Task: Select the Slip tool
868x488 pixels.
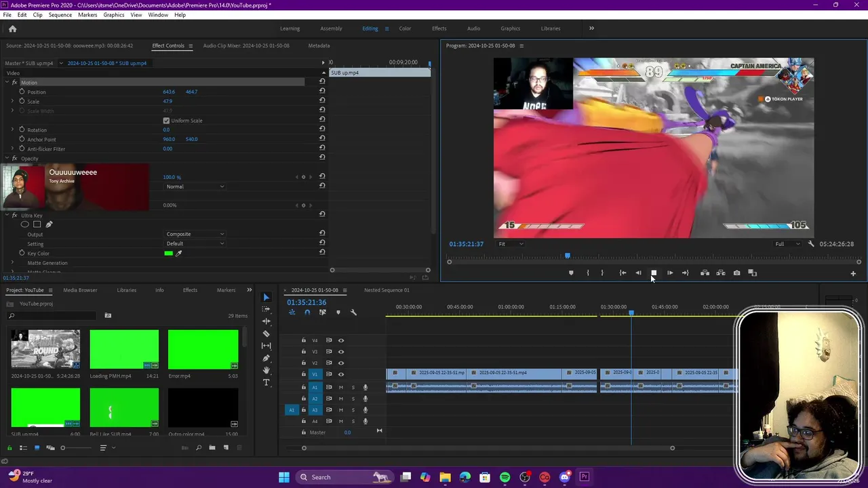Action: (266, 346)
